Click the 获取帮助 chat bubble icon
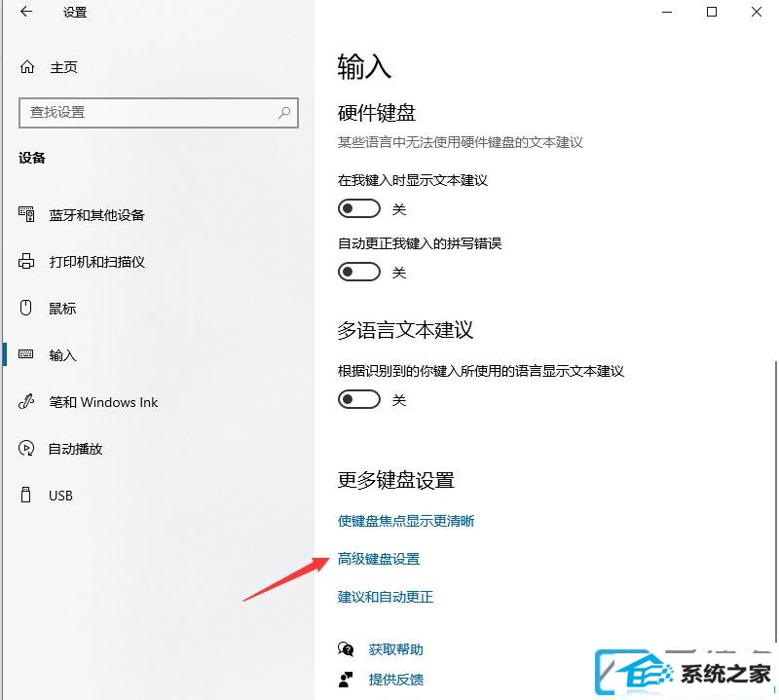 pyautogui.click(x=346, y=648)
